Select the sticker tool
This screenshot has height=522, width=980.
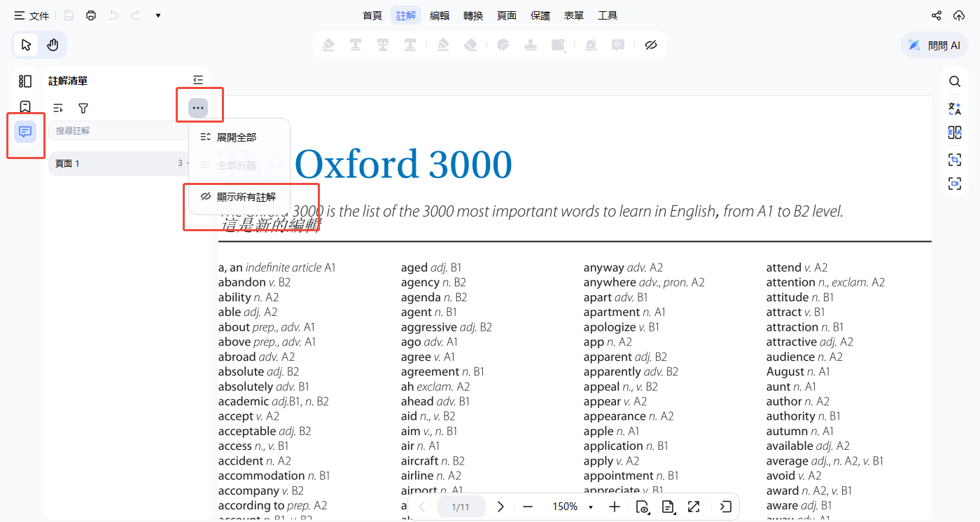(503, 45)
